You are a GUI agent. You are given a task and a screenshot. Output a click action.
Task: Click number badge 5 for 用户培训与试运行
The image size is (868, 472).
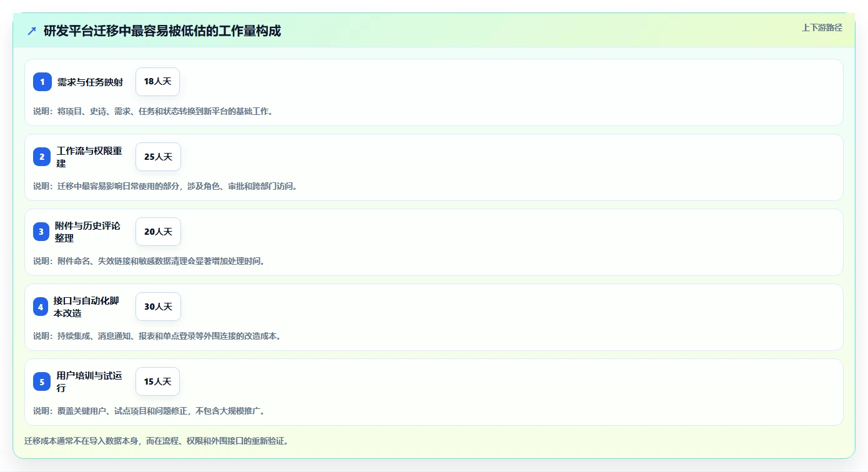click(42, 381)
